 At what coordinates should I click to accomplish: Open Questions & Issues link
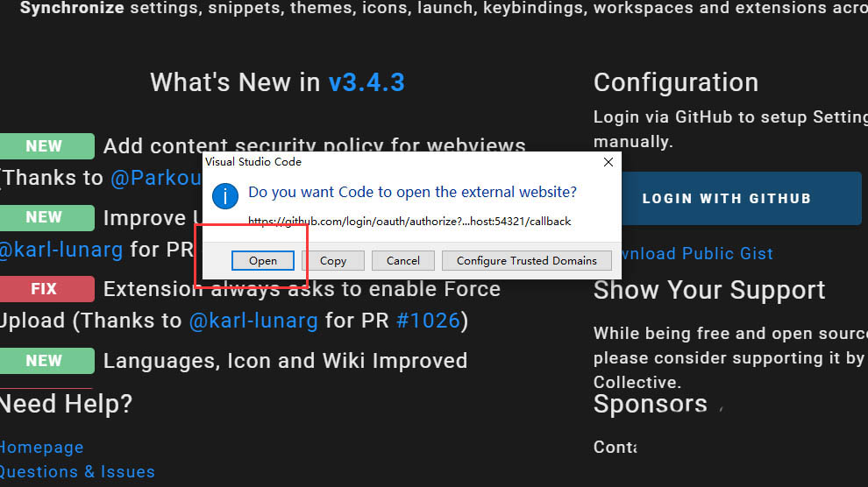coord(77,471)
